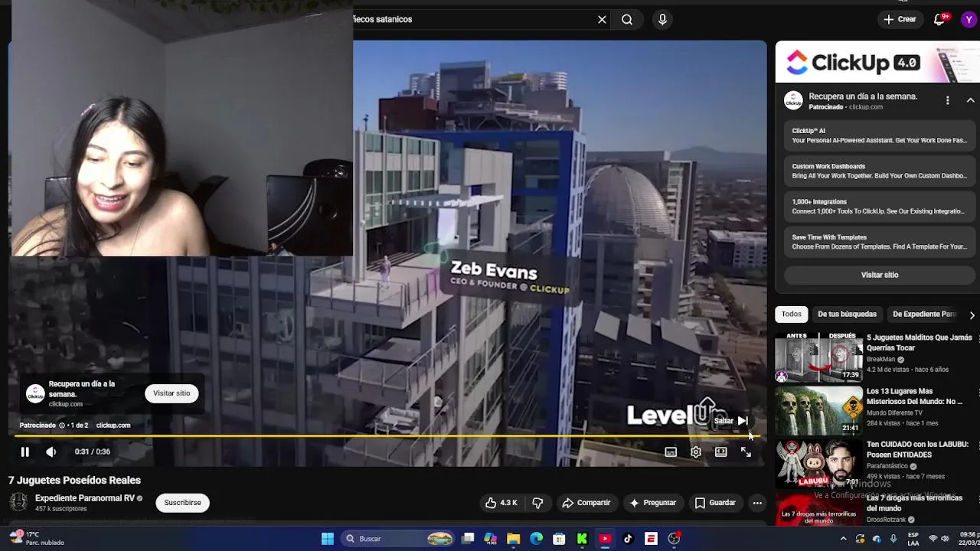Open Microsoft Edge from the taskbar

click(537, 539)
